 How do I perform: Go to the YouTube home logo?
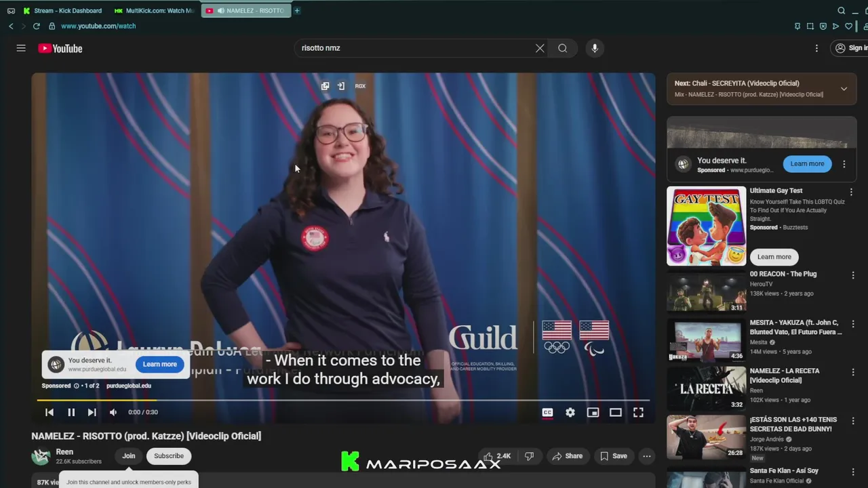point(60,48)
